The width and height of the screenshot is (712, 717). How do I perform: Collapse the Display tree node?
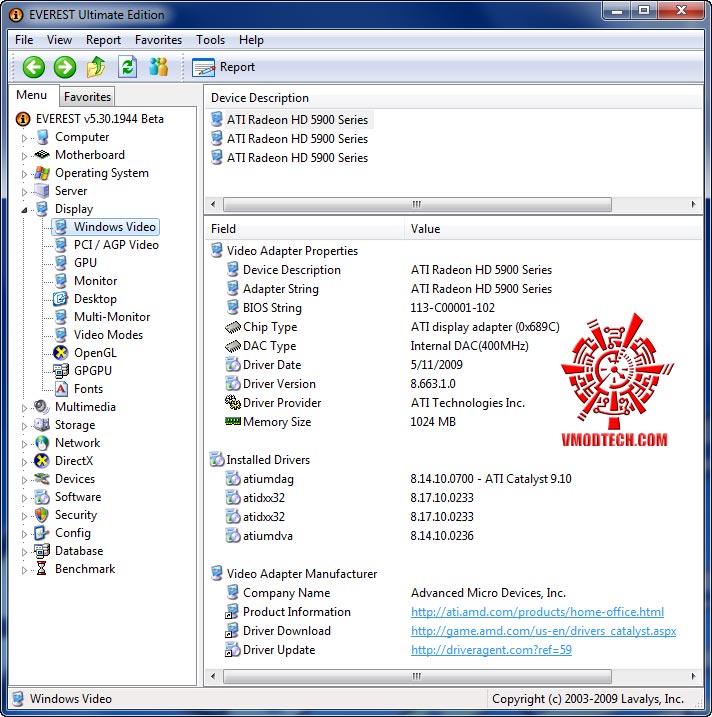pos(24,210)
